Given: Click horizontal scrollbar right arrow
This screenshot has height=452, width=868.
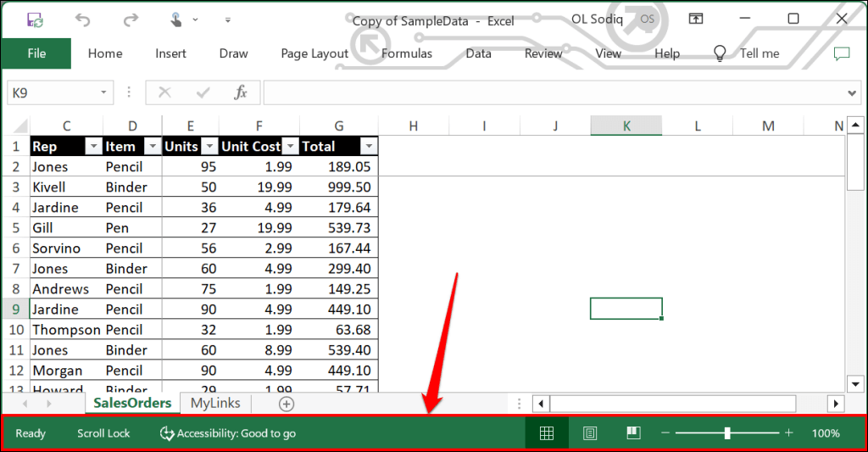Looking at the screenshot, I should click(835, 404).
